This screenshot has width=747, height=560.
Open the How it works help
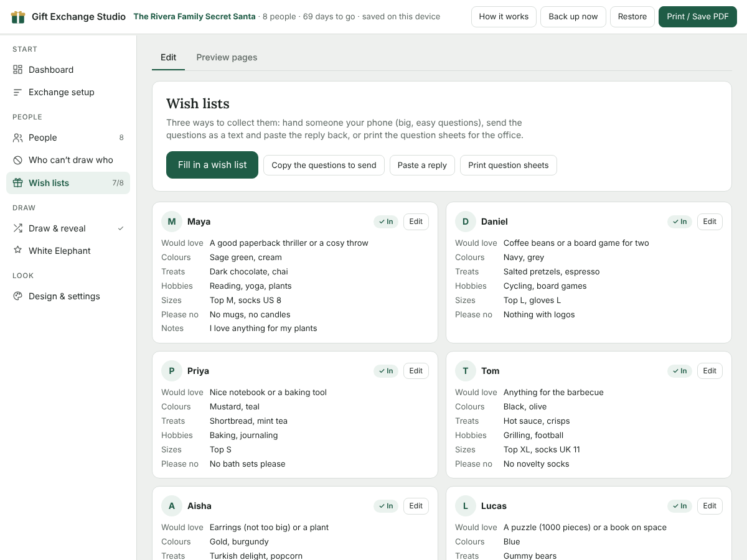pos(504,17)
